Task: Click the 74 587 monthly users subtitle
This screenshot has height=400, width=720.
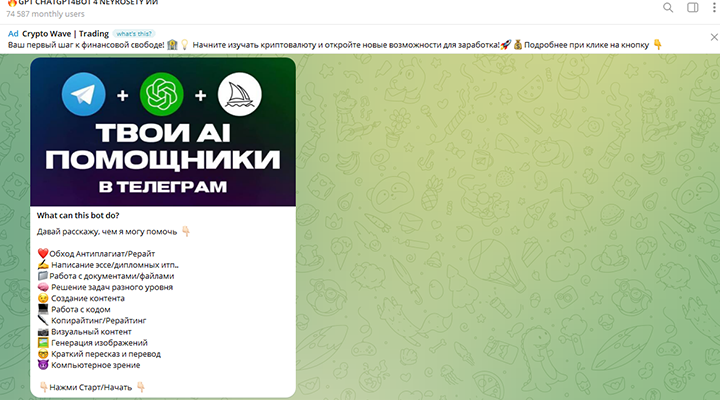Action: [x=49, y=16]
